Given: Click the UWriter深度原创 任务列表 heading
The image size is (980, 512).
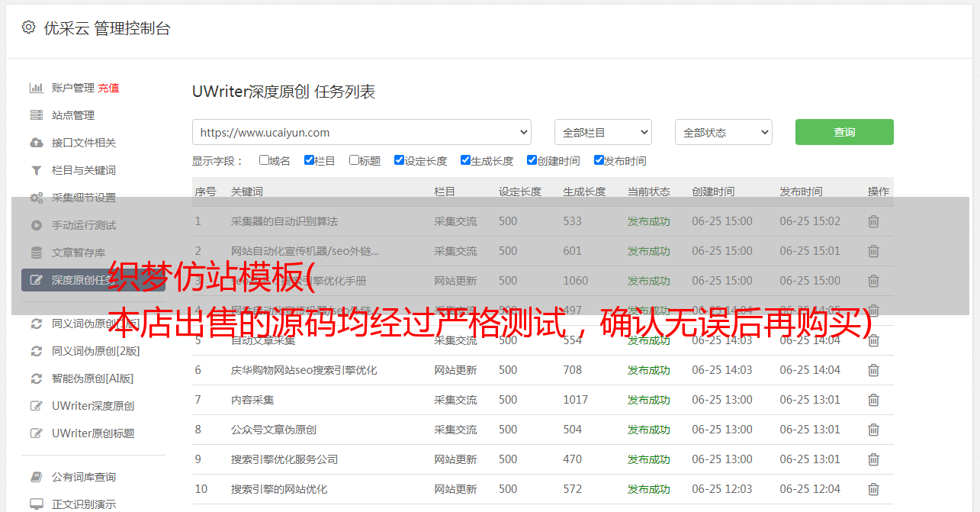Looking at the screenshot, I should (284, 92).
